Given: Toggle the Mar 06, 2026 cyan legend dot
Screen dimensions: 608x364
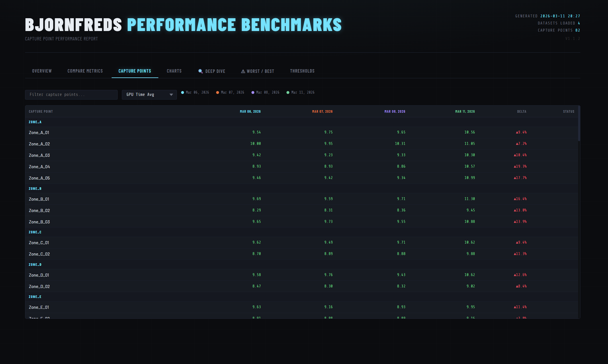Looking at the screenshot, I should [183, 92].
